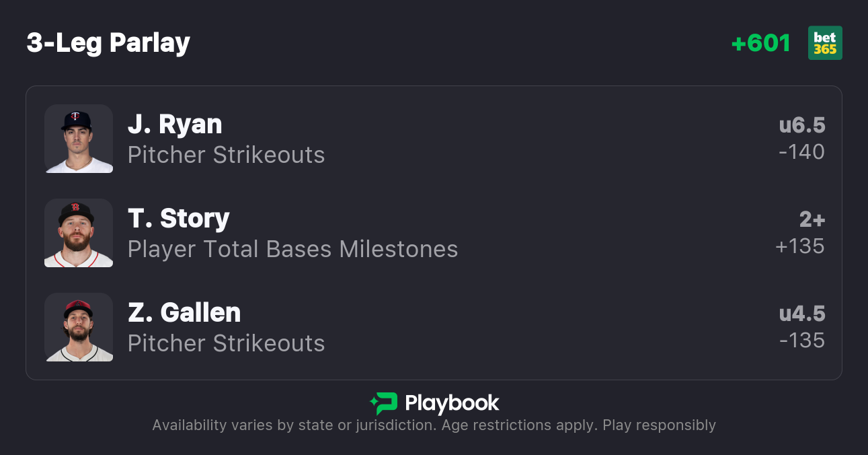The height and width of the screenshot is (455, 868).
Task: Click the +135 odds for T. Story
Action: pos(799,246)
